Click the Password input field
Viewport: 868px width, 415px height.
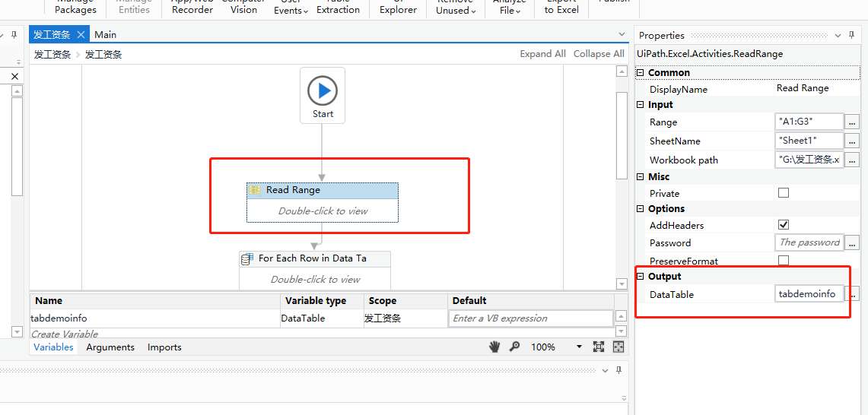point(809,242)
